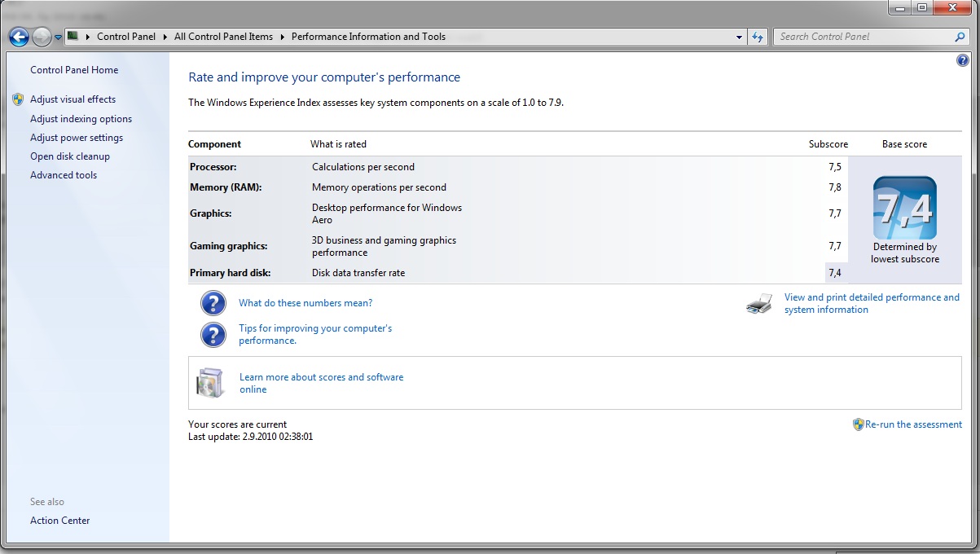Click the 'Memory (RAM):' component label
The height and width of the screenshot is (554, 980).
(x=226, y=187)
